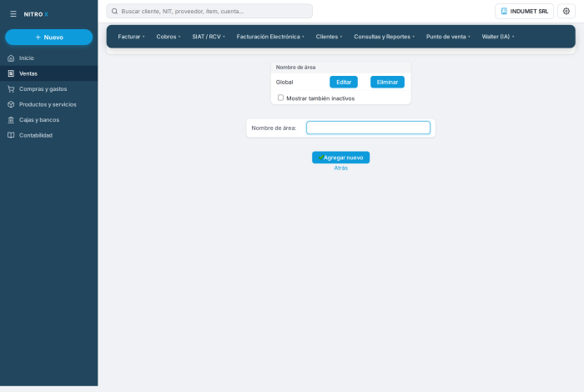Enable Mostrar también inactivos checkbox
The height and width of the screenshot is (392, 584).
(x=280, y=98)
